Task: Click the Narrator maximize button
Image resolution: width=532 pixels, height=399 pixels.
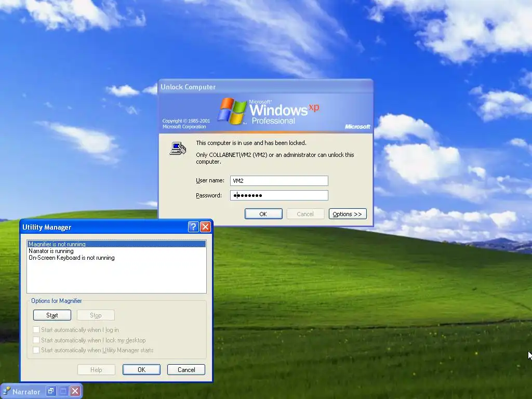Action: point(63,391)
